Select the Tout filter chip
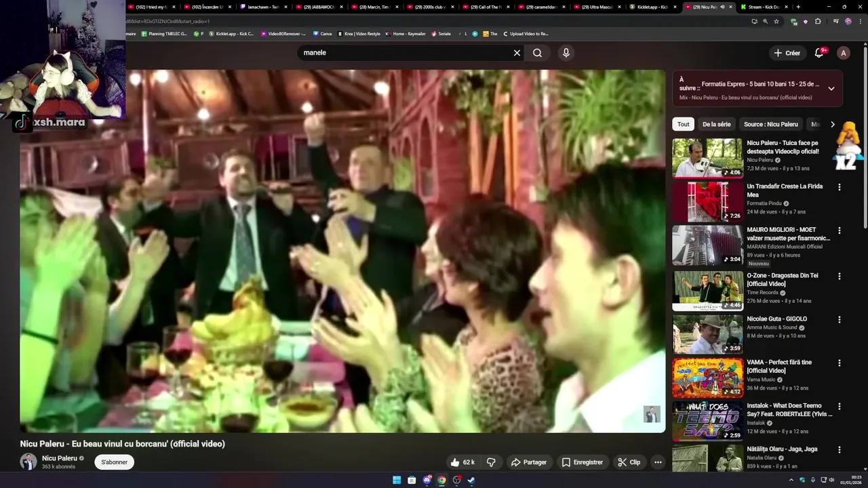 [x=683, y=124]
